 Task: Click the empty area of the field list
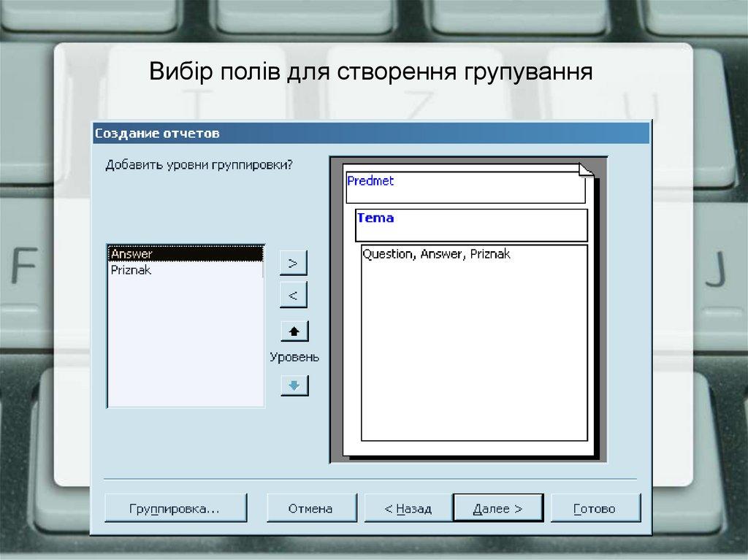coord(186,336)
